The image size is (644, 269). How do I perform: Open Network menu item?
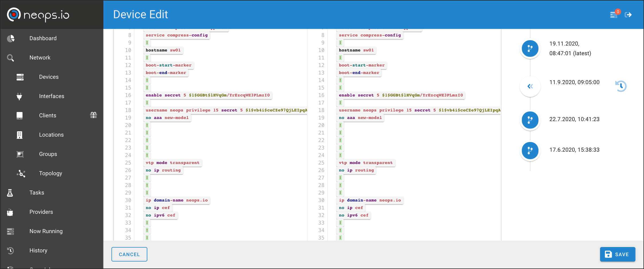(40, 58)
